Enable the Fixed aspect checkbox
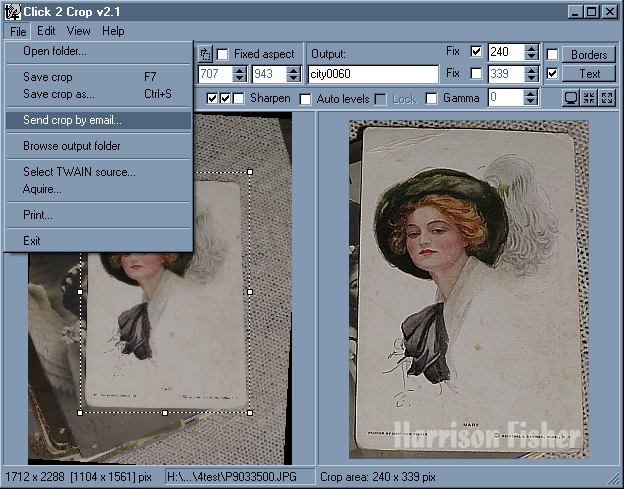Image resolution: width=624 pixels, height=489 pixels. tap(222, 54)
